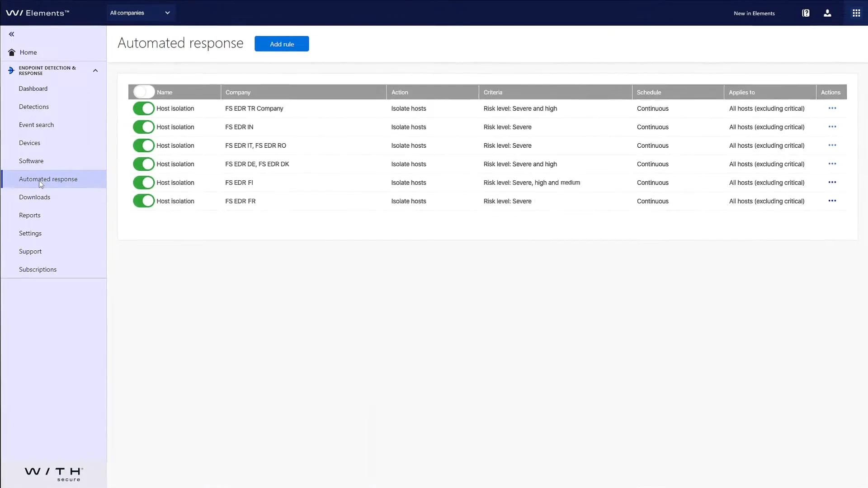Open Reports in sidebar
The image size is (868, 488).
coord(29,215)
